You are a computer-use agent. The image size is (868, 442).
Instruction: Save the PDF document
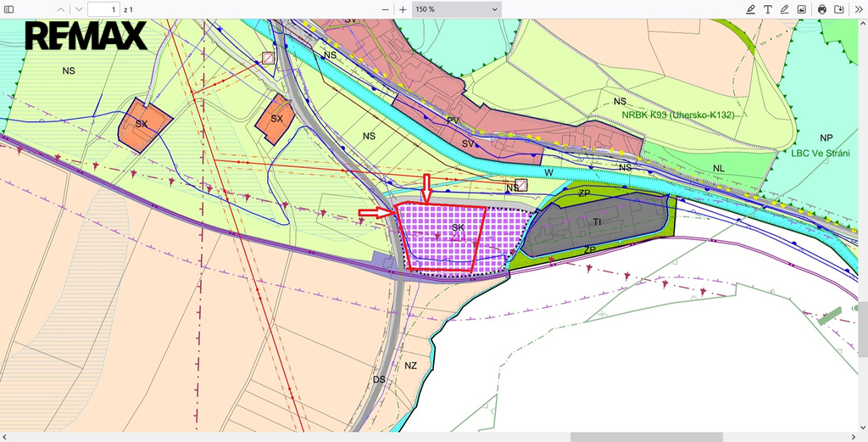(x=838, y=8)
